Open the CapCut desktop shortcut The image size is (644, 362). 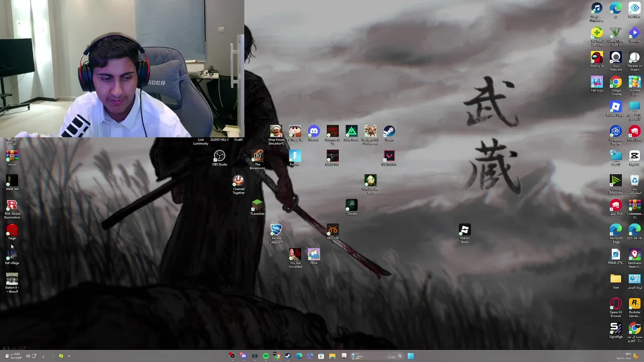click(x=634, y=158)
